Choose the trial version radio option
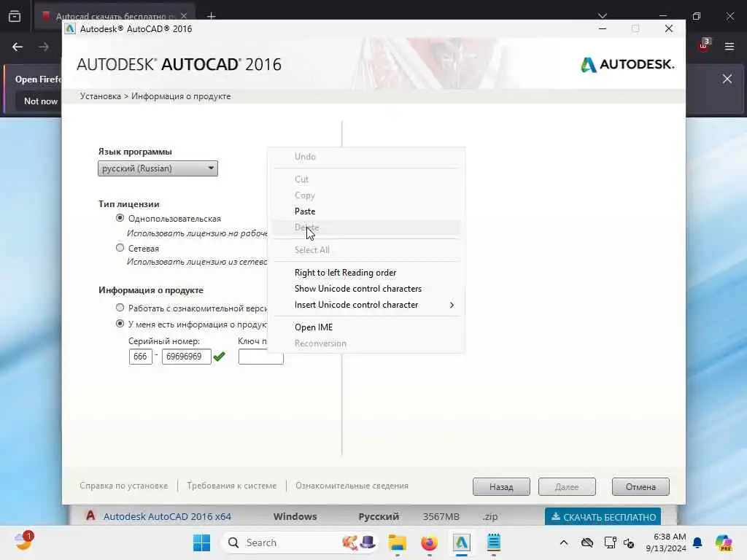 point(120,308)
